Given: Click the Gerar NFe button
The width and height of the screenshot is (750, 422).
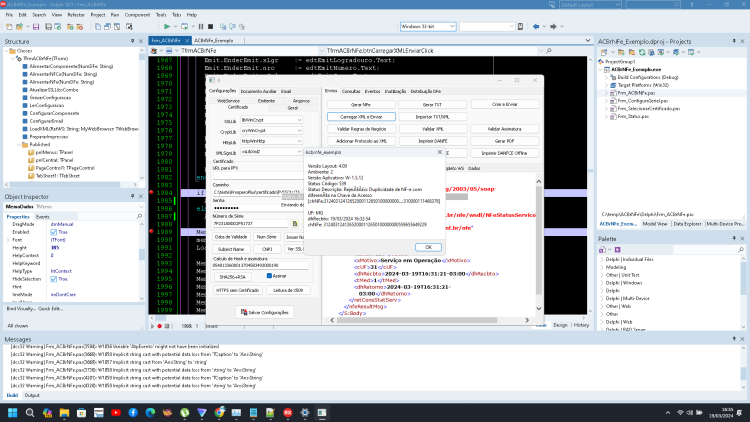Looking at the screenshot, I should pos(361,104).
